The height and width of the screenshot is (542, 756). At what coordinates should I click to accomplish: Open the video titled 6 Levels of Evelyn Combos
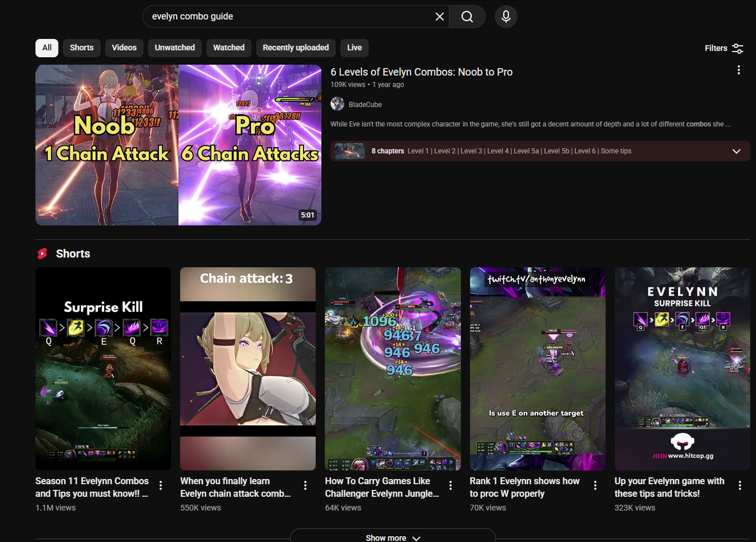[421, 72]
